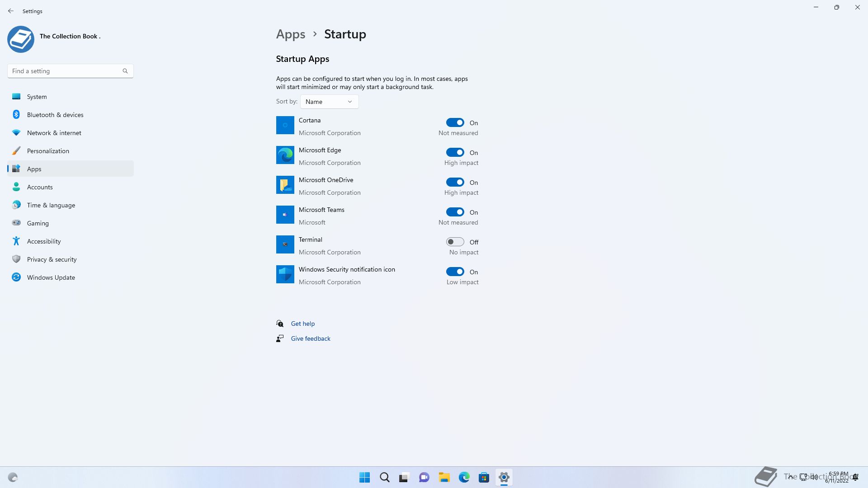Launch Microsoft Edge from taskbar
Image resolution: width=868 pixels, height=488 pixels.
pyautogui.click(x=464, y=477)
